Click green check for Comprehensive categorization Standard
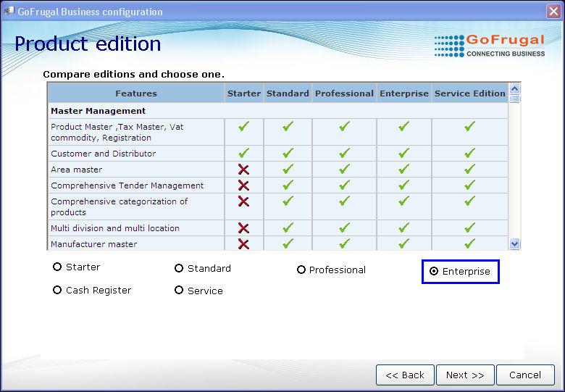This screenshot has width=565, height=392. (288, 201)
